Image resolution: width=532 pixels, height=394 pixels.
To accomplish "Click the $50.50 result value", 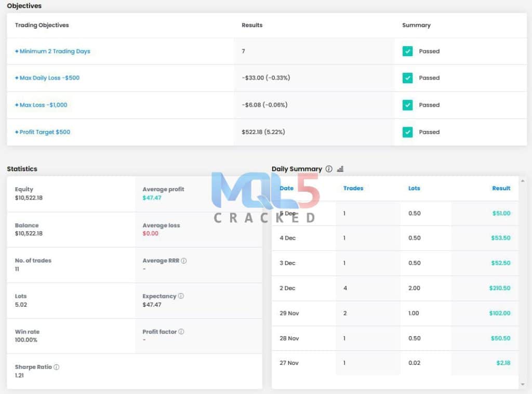I will pyautogui.click(x=501, y=338).
